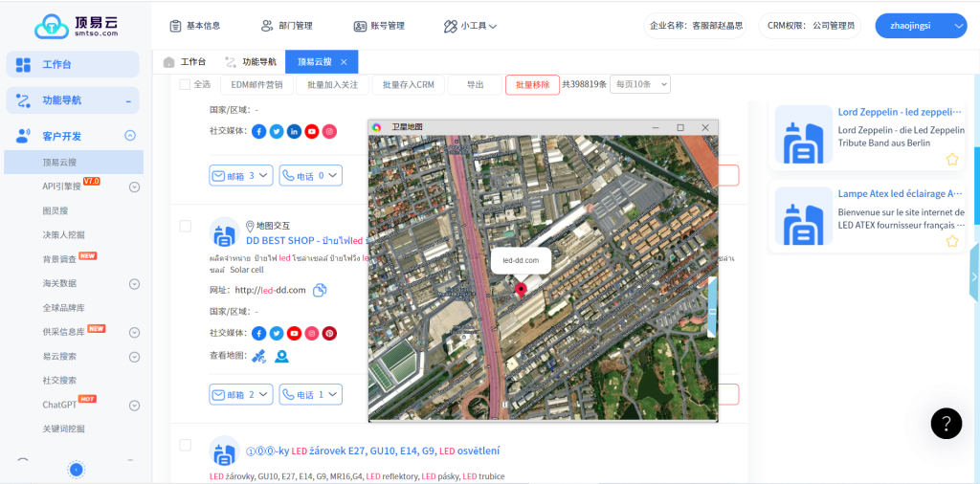
Task: Expand the 小工具 dropdown menu
Action: (472, 26)
